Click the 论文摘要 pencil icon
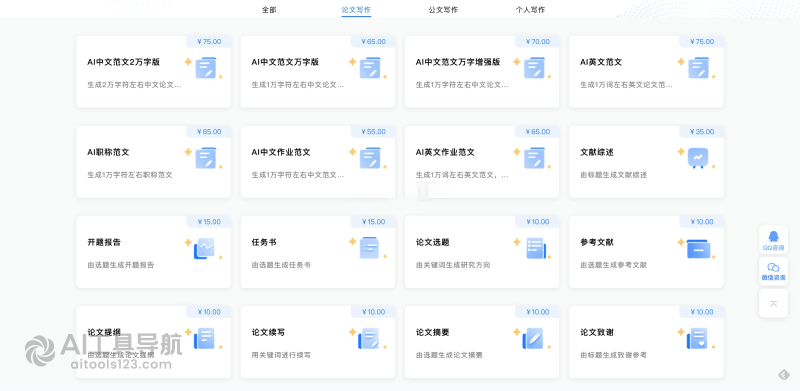This screenshot has height=391, width=800. pyautogui.click(x=533, y=338)
